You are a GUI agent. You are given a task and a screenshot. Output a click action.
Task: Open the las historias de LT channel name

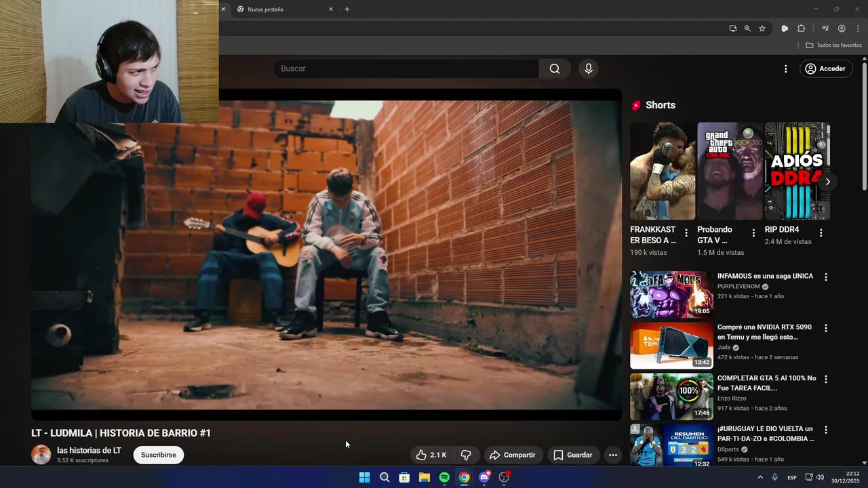[x=89, y=450]
